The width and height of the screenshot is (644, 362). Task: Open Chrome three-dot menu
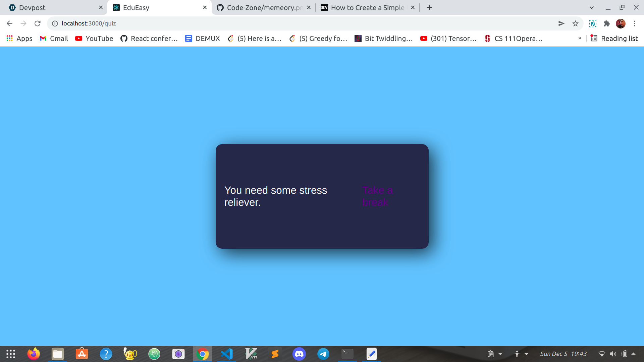[x=635, y=23]
